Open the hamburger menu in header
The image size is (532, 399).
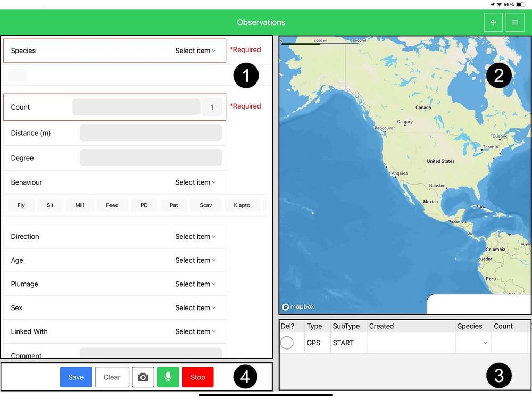(514, 22)
